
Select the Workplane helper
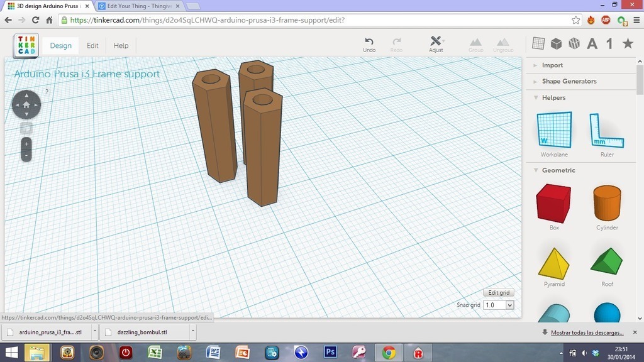[554, 131]
